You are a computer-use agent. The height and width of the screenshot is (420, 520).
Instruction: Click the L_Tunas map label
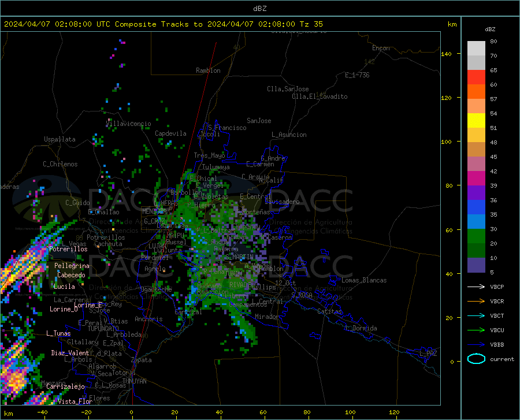click(x=58, y=333)
